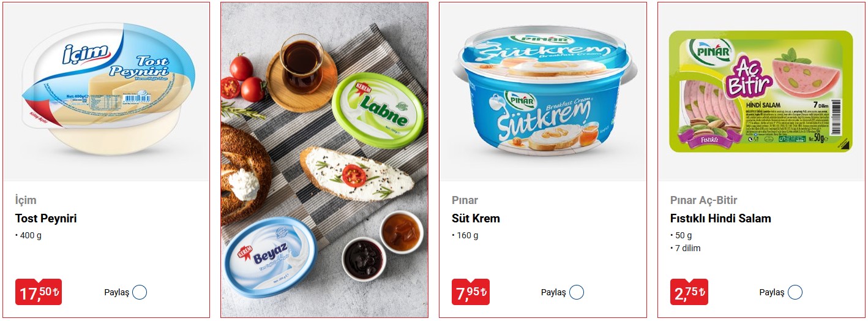
Task: Open the Tost Peyniri product title
Action: (x=46, y=219)
